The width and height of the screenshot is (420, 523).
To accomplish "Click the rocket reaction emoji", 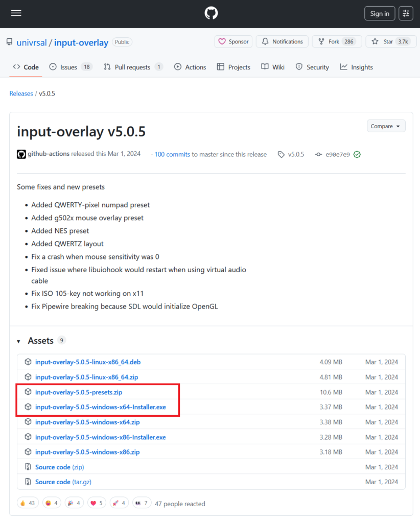I will 119,503.
